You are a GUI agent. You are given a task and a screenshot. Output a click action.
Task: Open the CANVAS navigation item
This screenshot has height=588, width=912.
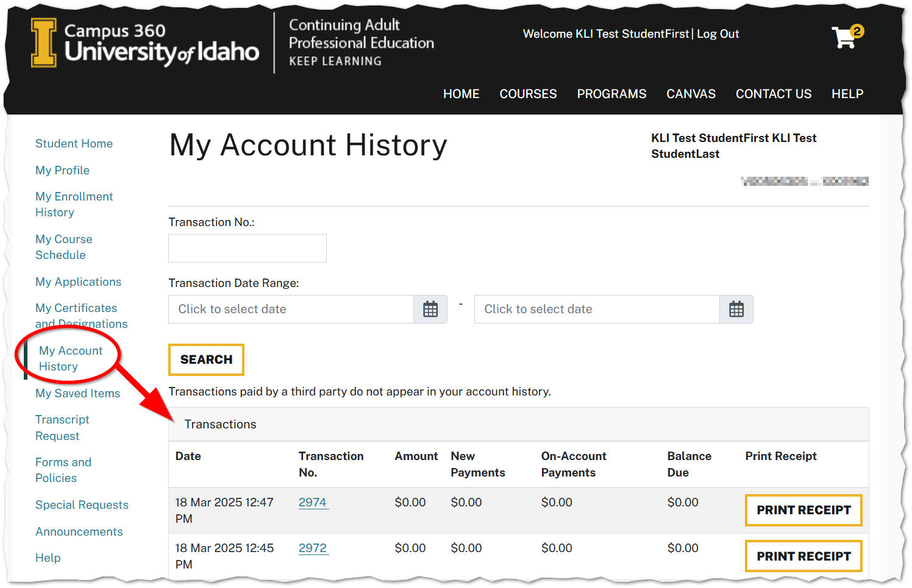point(691,94)
